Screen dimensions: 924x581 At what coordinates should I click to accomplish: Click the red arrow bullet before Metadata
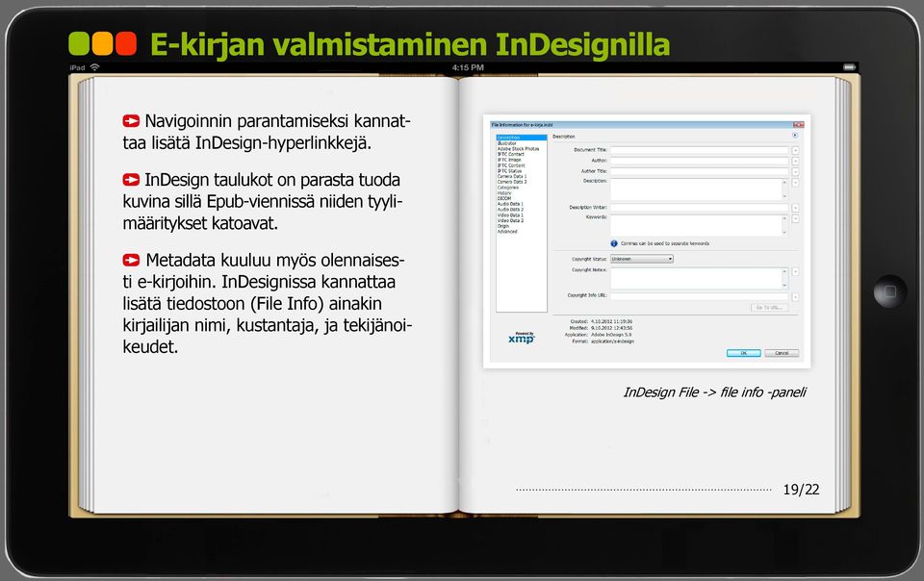coord(131,260)
